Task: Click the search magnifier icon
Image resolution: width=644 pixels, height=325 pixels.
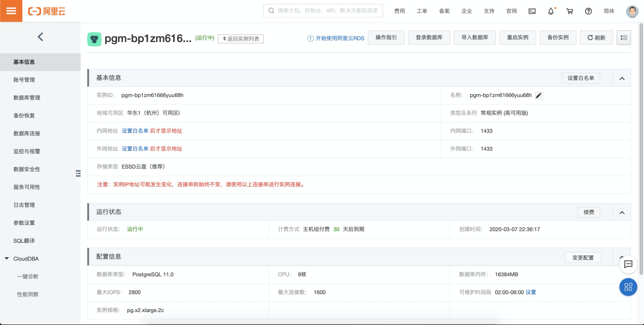Action: point(271,11)
